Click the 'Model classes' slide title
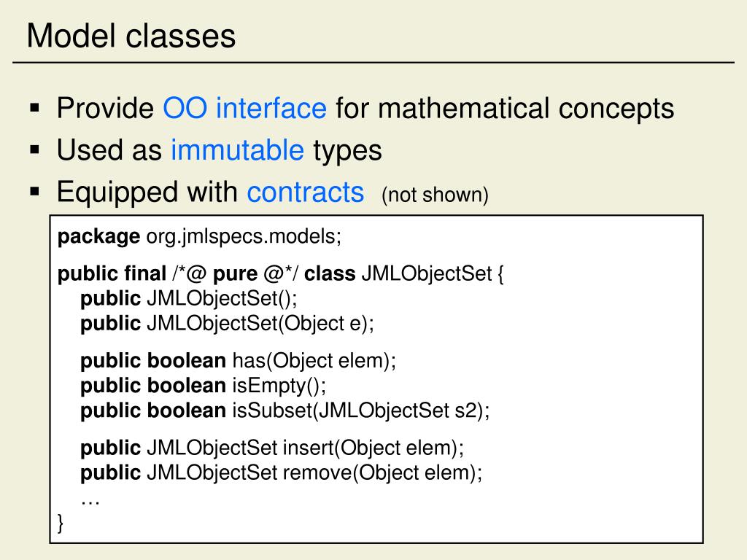The width and height of the screenshot is (747, 560). [x=131, y=36]
